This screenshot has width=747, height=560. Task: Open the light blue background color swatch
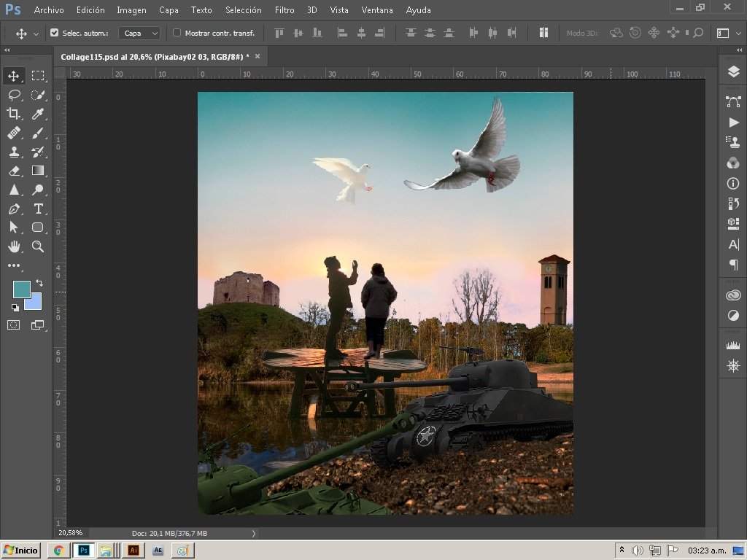coord(36,304)
